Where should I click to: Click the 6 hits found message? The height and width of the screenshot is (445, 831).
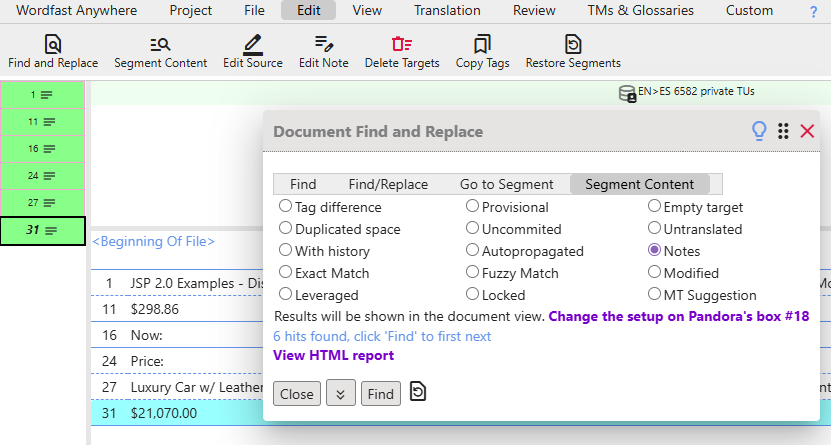point(382,336)
